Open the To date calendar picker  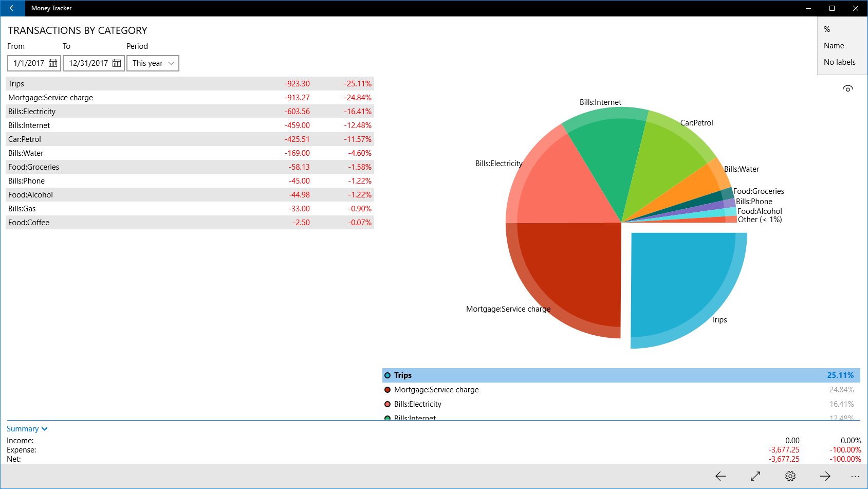[117, 63]
